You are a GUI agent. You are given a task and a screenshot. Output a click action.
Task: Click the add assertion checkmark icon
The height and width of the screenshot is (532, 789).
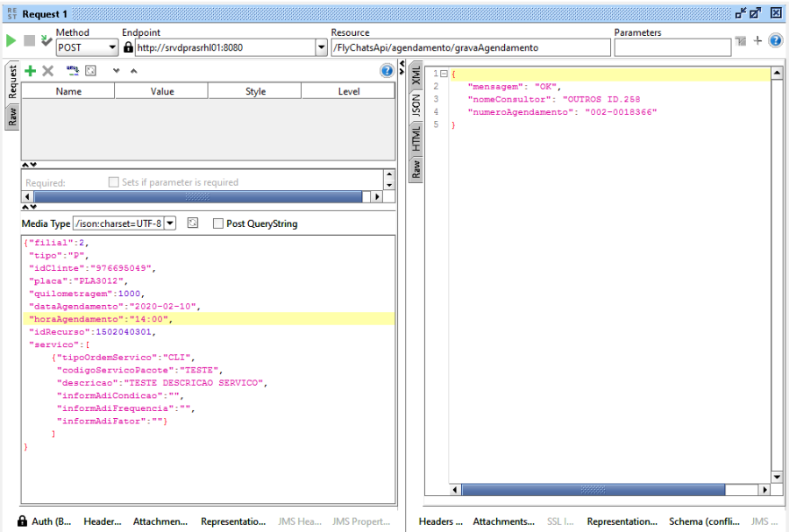coord(46,41)
